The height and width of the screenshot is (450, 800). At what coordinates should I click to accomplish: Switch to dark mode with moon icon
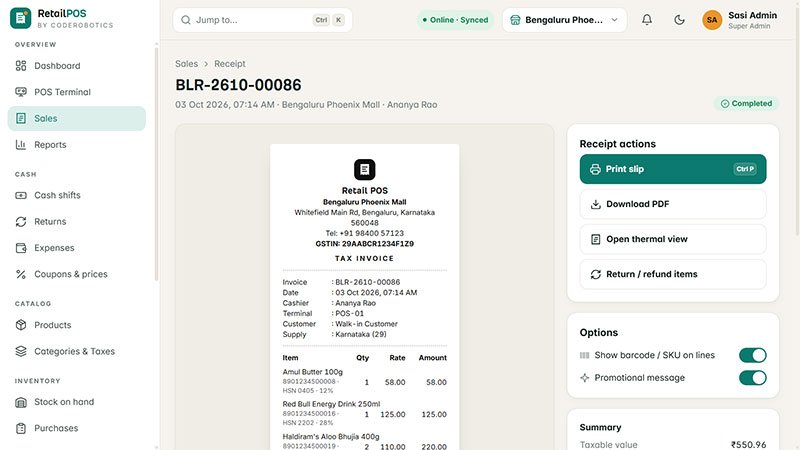coord(679,20)
